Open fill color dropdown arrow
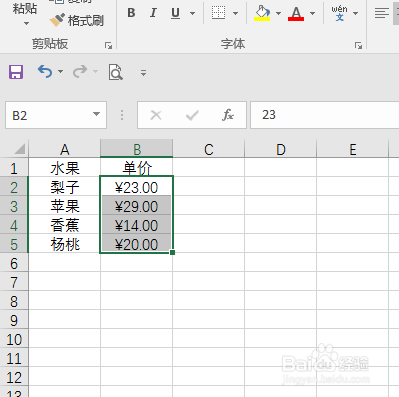Screen dimensions: 399x397 coord(278,13)
